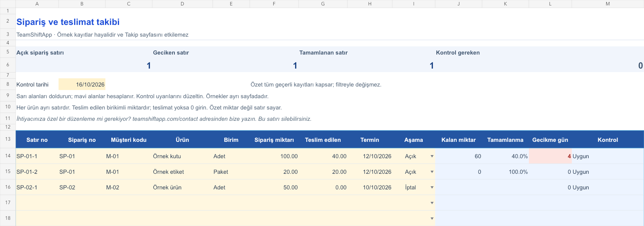Select product cell "Örnek kutu"
Image resolution: width=644 pixels, height=226 pixels.
click(182, 156)
